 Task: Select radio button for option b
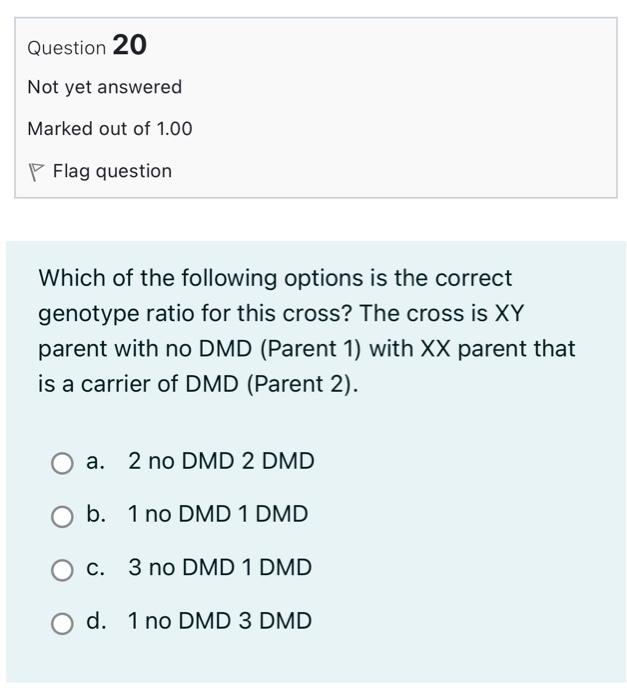point(63,515)
